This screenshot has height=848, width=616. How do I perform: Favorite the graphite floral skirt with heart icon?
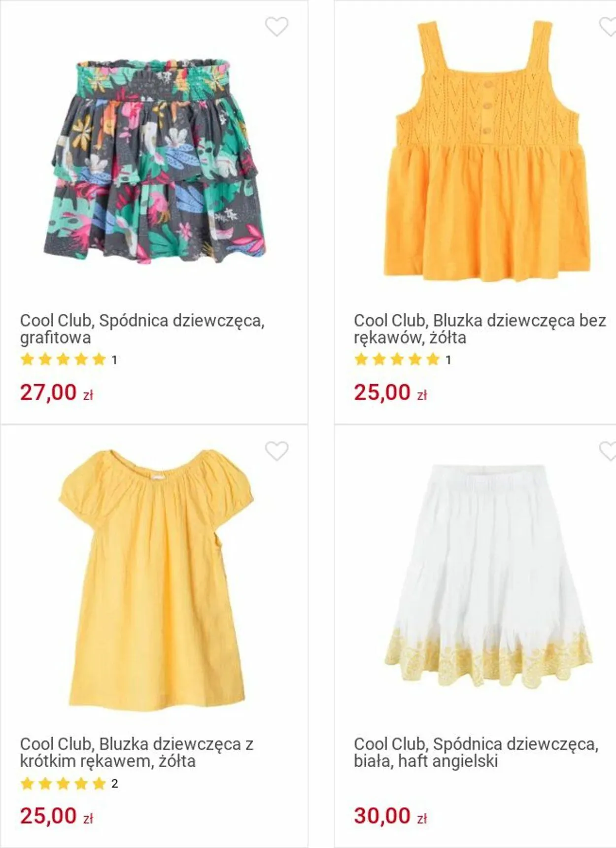click(x=276, y=27)
